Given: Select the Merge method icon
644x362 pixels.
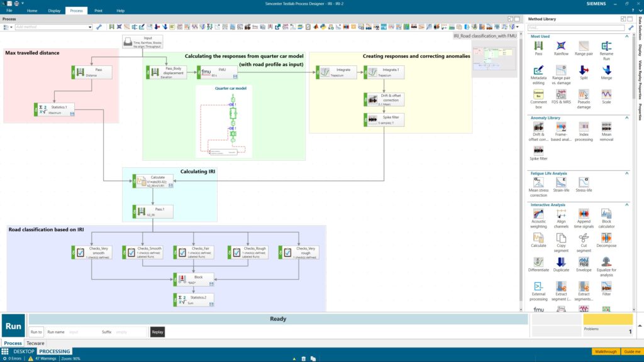Looking at the screenshot, I should (x=606, y=70).
